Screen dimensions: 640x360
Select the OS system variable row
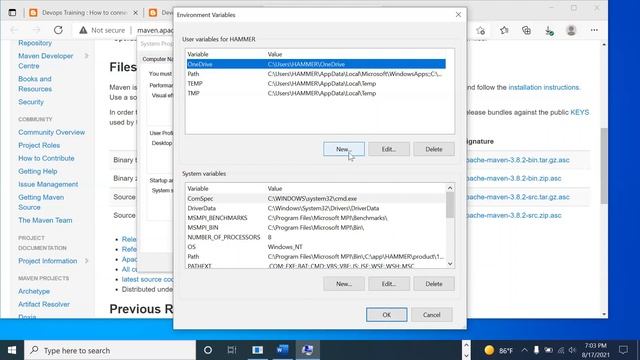(316, 247)
